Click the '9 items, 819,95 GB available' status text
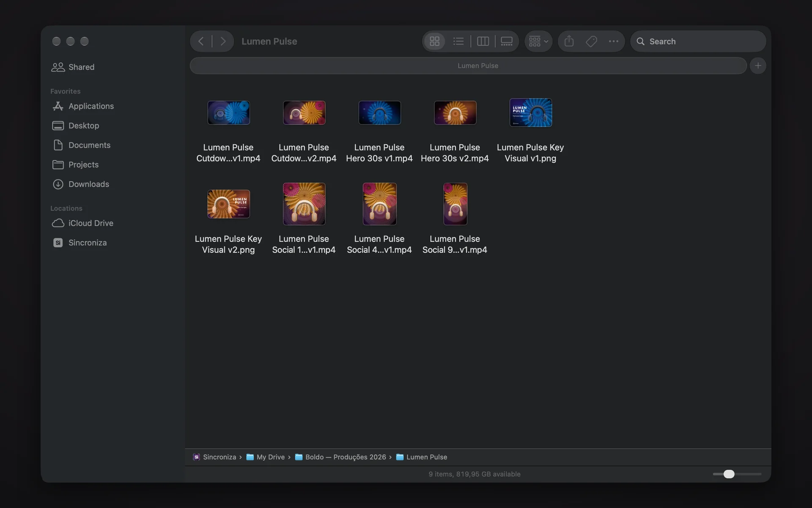 tap(474, 474)
